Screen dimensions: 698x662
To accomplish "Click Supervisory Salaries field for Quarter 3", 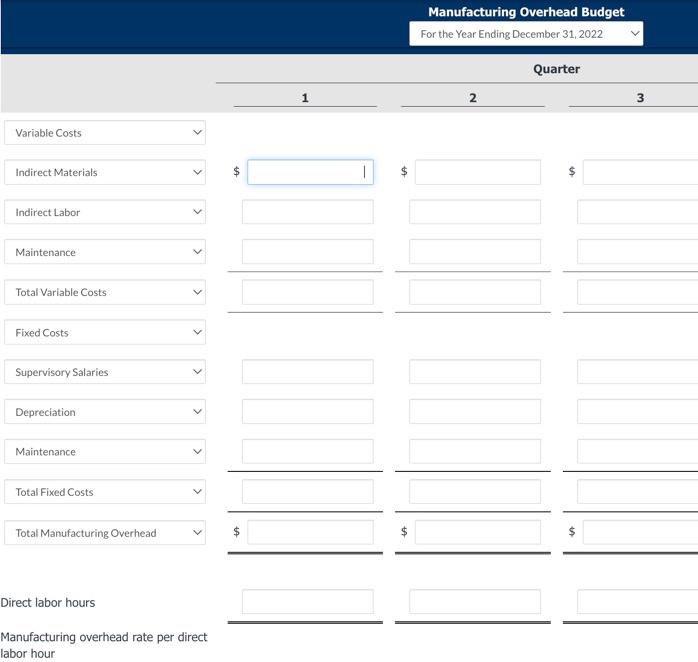I will (638, 372).
